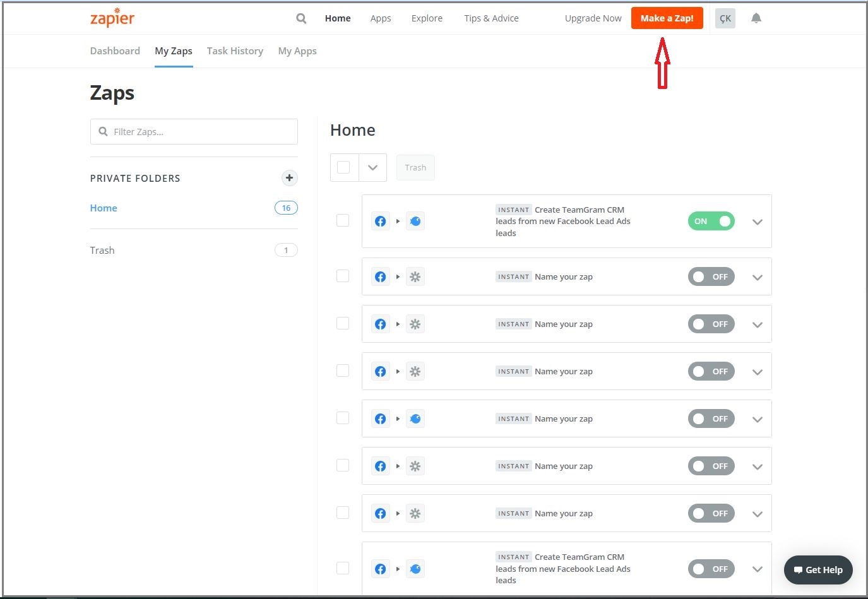
Task: Turn off the ON Create TeamGram zap
Action: [711, 221]
